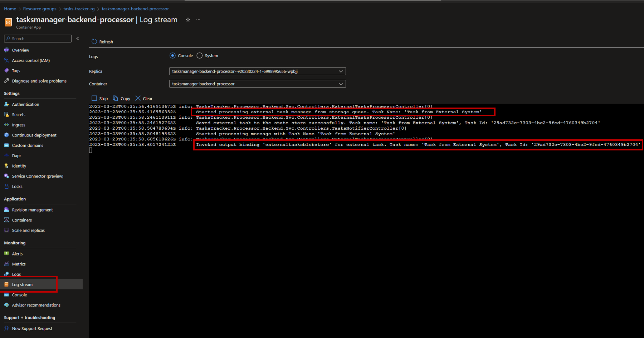Click the tasks-tracker-rg breadcrumb link
The height and width of the screenshot is (338, 644).
click(x=79, y=9)
